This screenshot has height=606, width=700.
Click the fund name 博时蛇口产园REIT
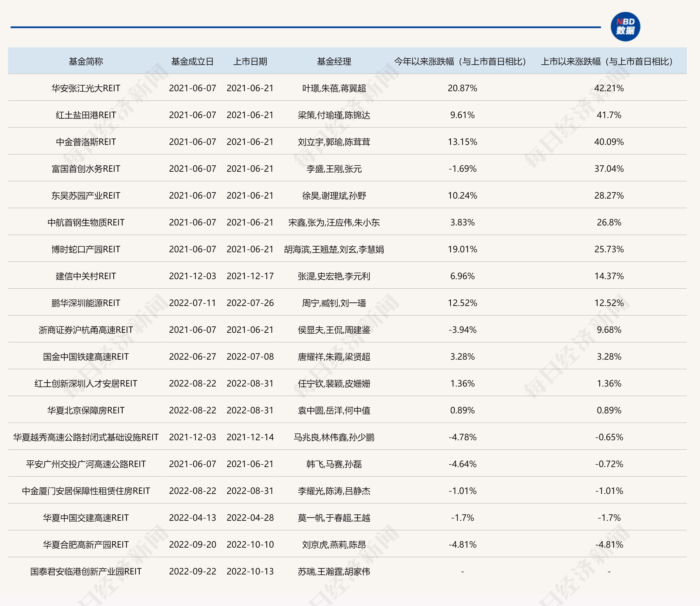pyautogui.click(x=86, y=249)
